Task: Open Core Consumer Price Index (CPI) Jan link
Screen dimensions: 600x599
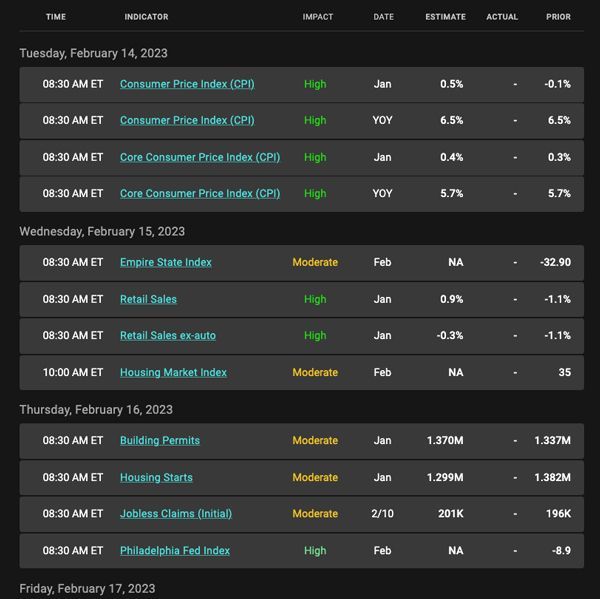Action: 200,157
